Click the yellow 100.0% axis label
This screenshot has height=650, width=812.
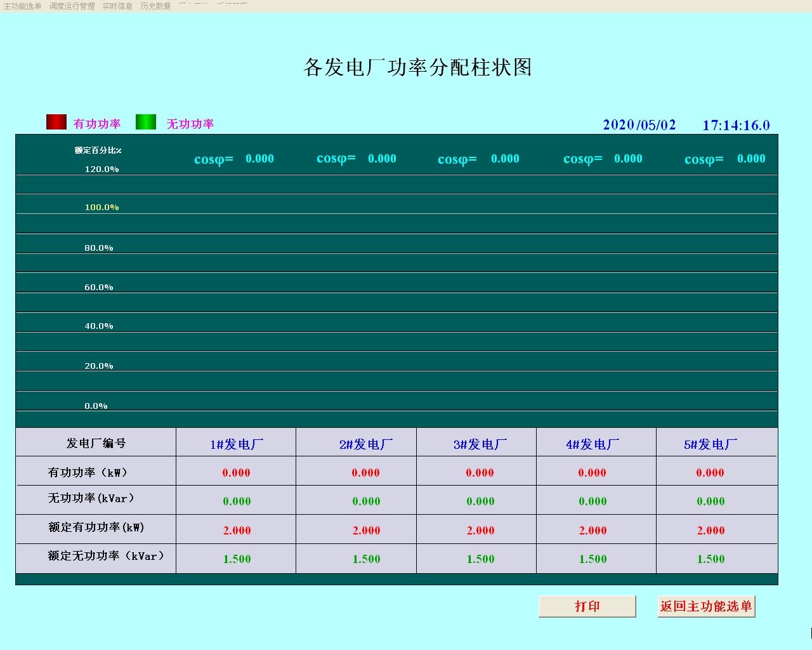tap(101, 207)
